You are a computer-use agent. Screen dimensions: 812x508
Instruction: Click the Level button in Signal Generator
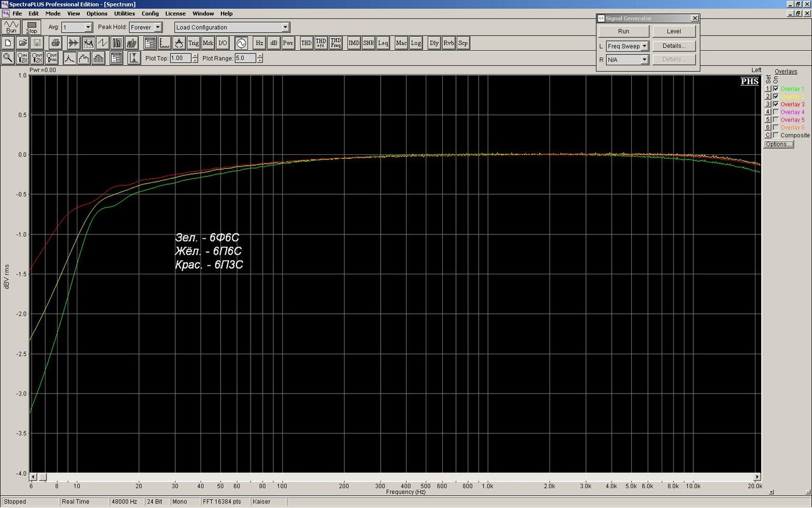click(674, 31)
